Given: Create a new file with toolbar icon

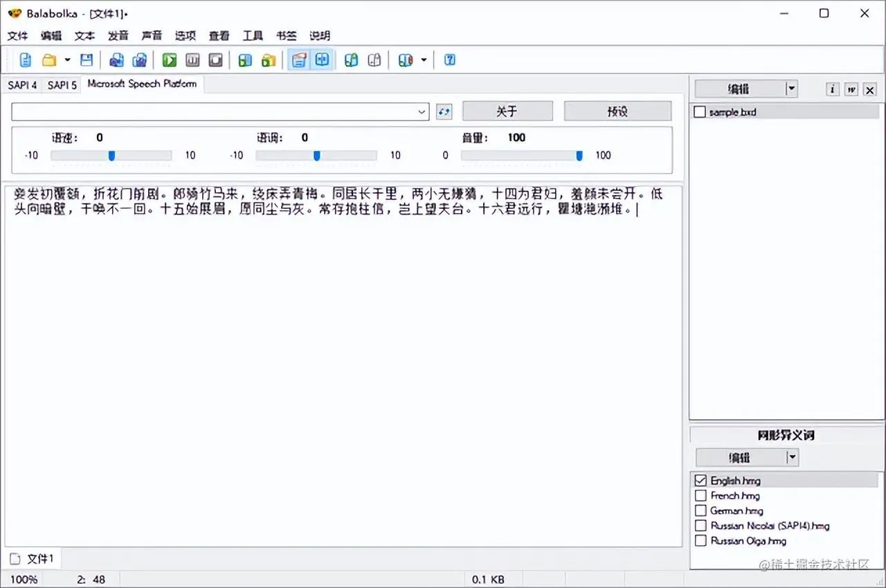Looking at the screenshot, I should click(26, 60).
